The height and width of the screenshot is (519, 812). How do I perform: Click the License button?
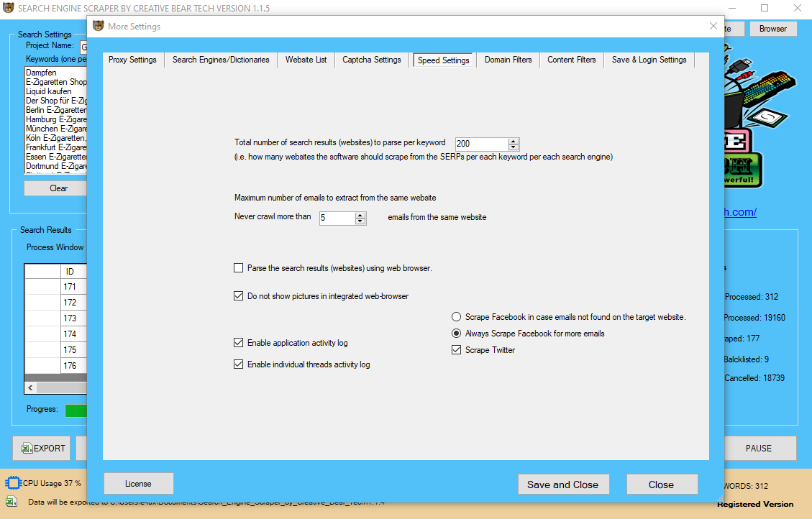(x=138, y=484)
